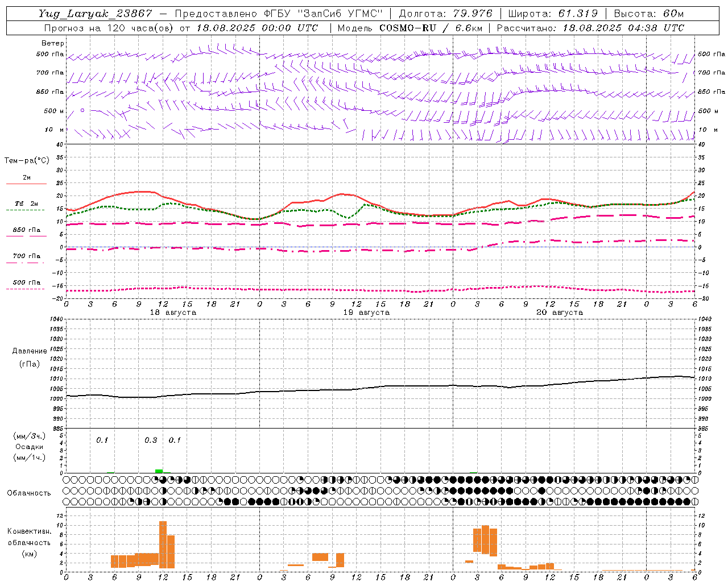Click the red 2м temperature legend line
Image resolution: width=728 pixels, height=582 pixels.
pyautogui.click(x=26, y=184)
